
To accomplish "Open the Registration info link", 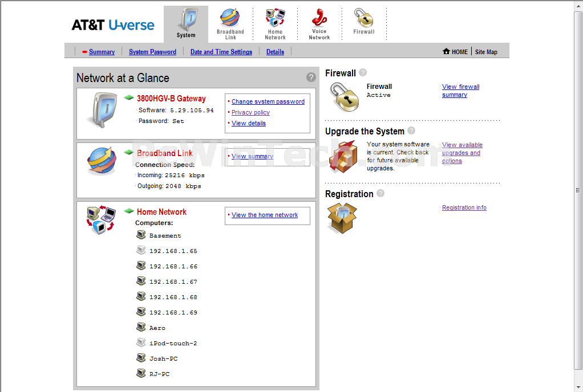I will (x=464, y=207).
